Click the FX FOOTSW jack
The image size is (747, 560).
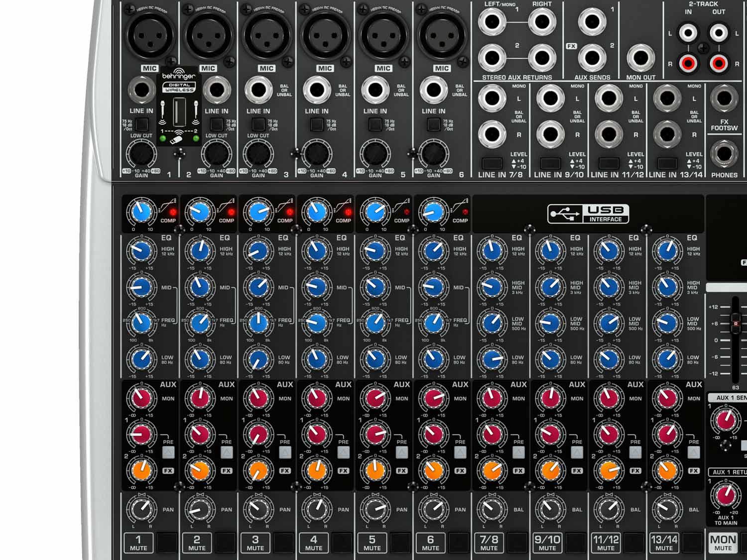[x=724, y=98]
